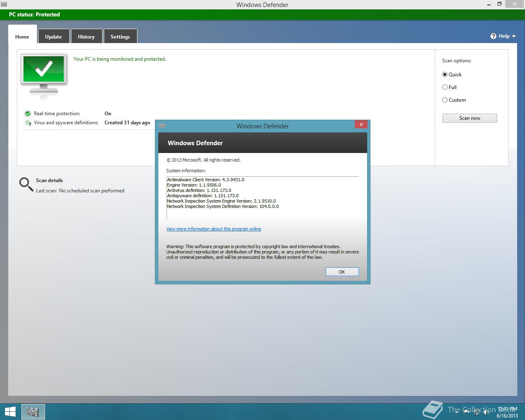
Task: Click the 'Antimalware Client Version: 4.3.9431.0' line
Action: click(x=205, y=180)
